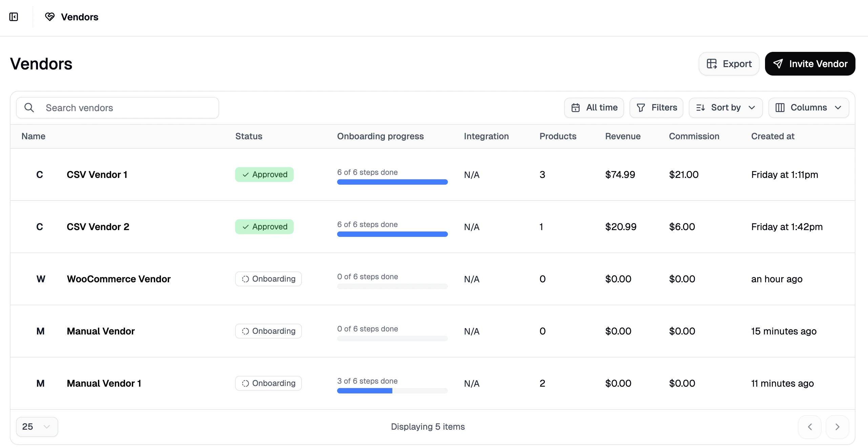Click Onboarding badge for WooCommerce Vendor
Image resolution: width=868 pixels, height=448 pixels.
click(268, 279)
